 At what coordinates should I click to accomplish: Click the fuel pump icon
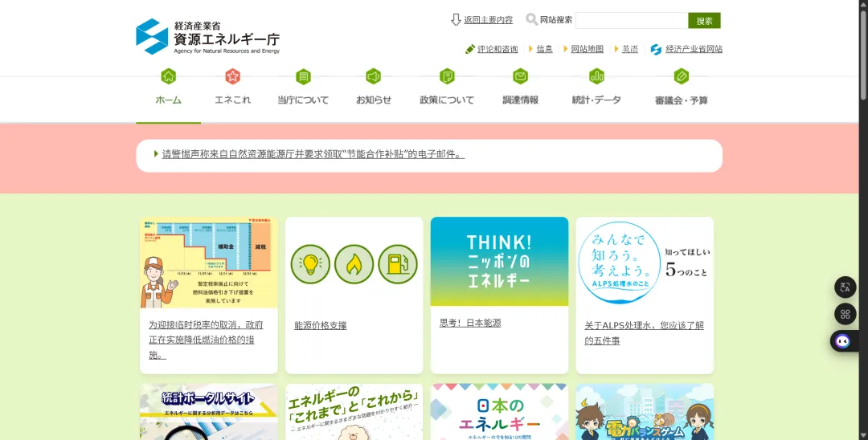[x=398, y=264]
